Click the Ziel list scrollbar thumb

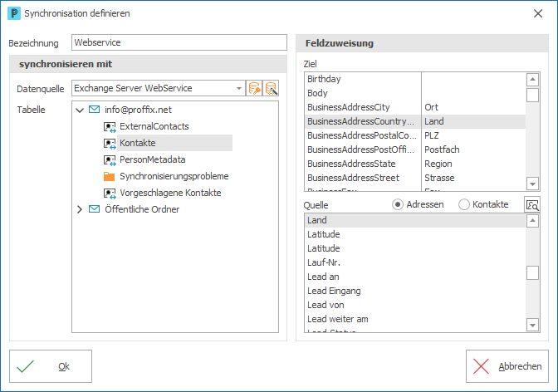(532, 95)
